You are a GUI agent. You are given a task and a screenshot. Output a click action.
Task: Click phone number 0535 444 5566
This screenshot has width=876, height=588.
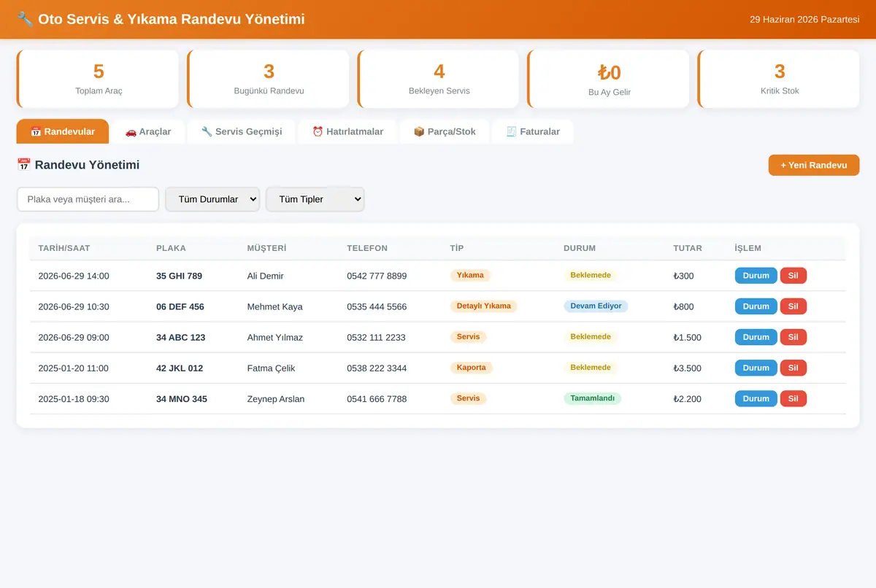click(x=377, y=306)
